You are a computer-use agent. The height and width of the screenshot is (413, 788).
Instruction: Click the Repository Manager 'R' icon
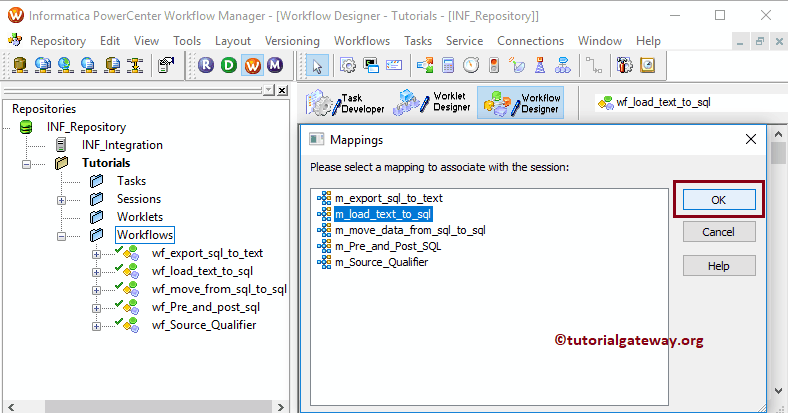(207, 65)
